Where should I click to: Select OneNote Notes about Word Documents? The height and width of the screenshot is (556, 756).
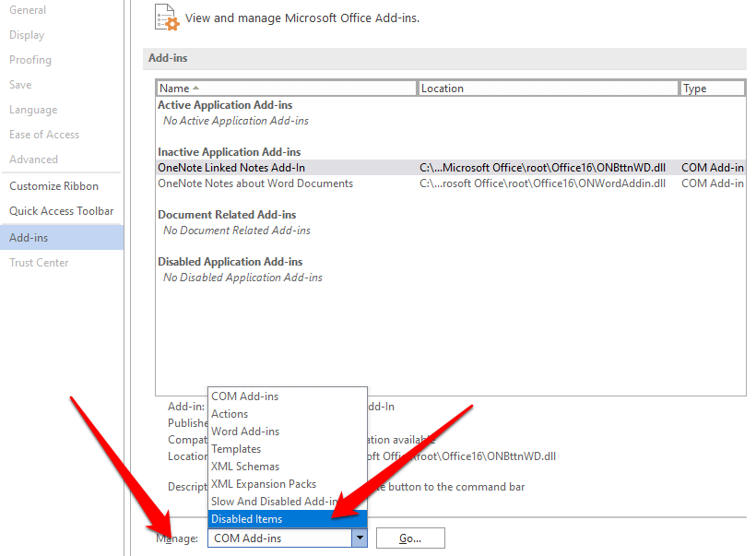(x=255, y=183)
